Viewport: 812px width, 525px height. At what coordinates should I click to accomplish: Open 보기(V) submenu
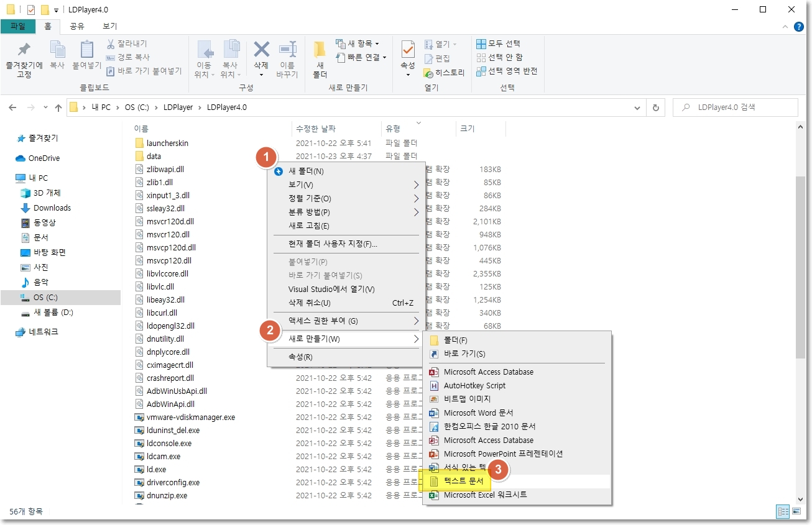(346, 185)
